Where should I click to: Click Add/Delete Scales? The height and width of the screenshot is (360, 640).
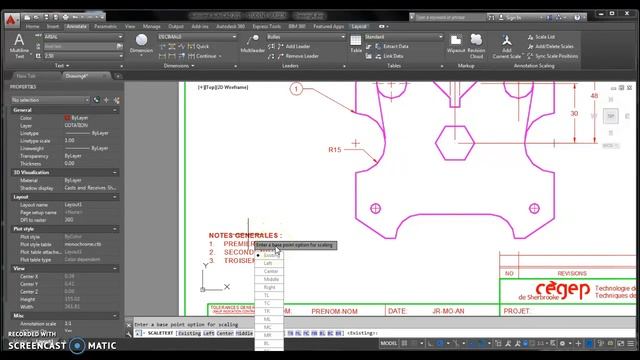(551, 47)
